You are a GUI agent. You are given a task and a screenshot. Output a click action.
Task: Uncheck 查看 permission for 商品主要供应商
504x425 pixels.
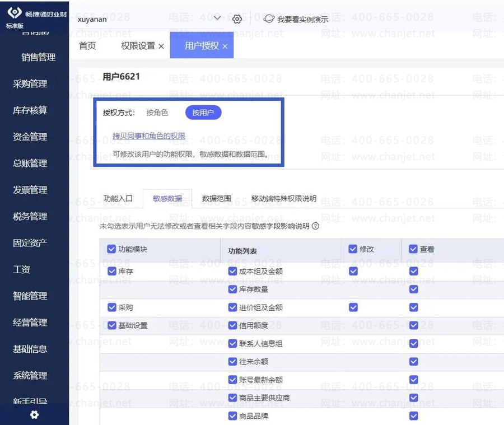point(414,398)
